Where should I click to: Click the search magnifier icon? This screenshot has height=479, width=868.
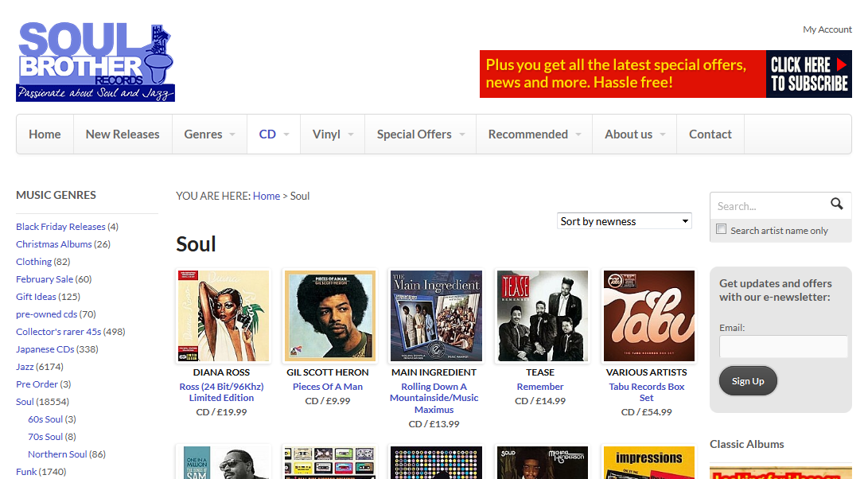tap(836, 204)
